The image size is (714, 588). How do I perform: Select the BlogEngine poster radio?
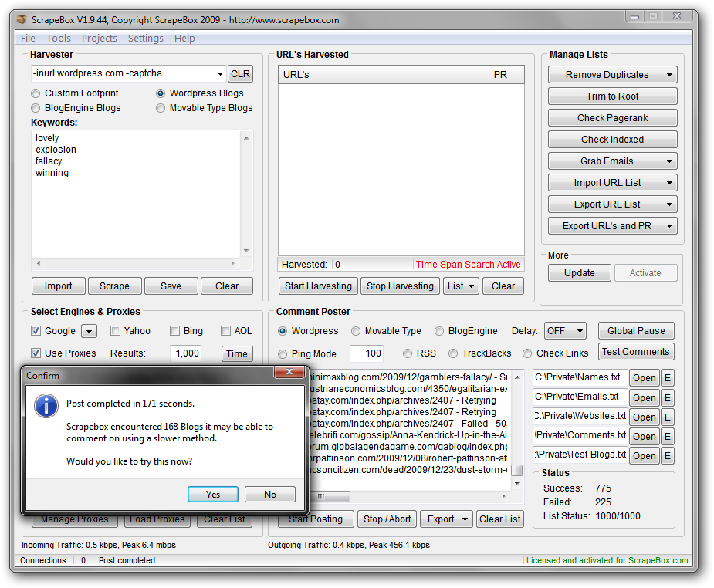[x=439, y=331]
